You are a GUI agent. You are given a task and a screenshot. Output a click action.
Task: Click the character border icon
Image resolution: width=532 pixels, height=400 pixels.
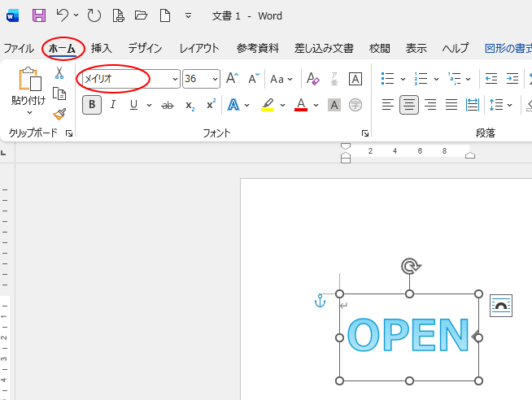click(355, 79)
